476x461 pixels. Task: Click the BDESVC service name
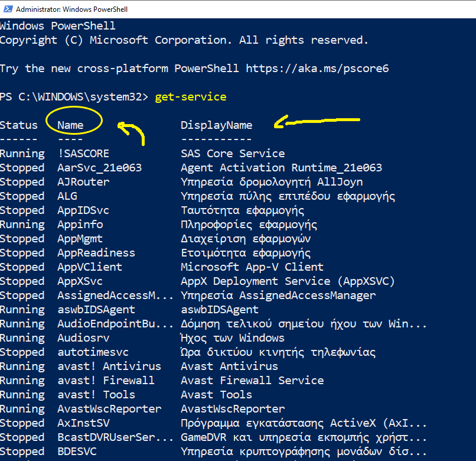pyautogui.click(x=77, y=452)
